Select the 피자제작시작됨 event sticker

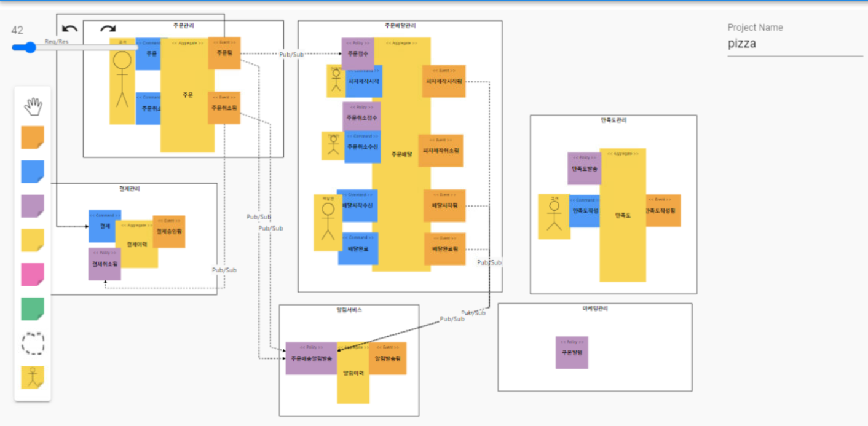[x=444, y=81]
